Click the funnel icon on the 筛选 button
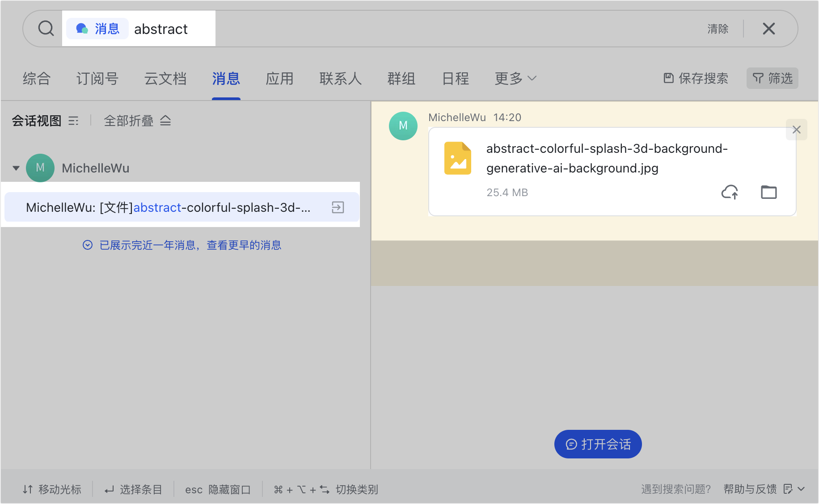 click(758, 78)
